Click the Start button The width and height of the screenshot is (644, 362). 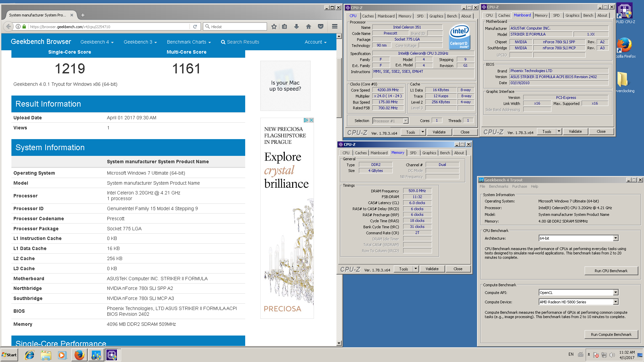click(9, 355)
